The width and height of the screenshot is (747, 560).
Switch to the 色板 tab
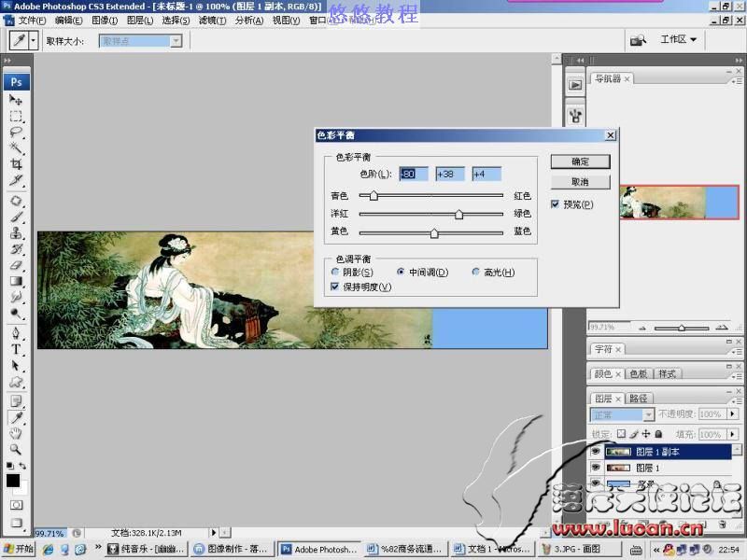[639, 374]
